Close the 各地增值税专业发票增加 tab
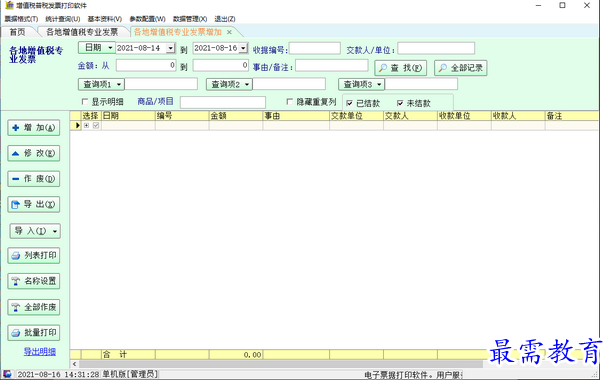Screen dimensions: 611x383 [230, 32]
